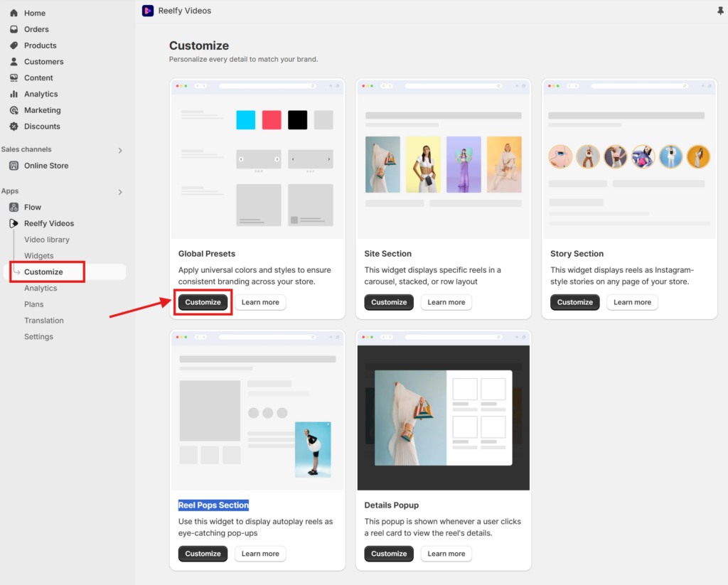Viewport: 728px width, 585px height.
Task: Click the Customers person icon
Action: 14,62
